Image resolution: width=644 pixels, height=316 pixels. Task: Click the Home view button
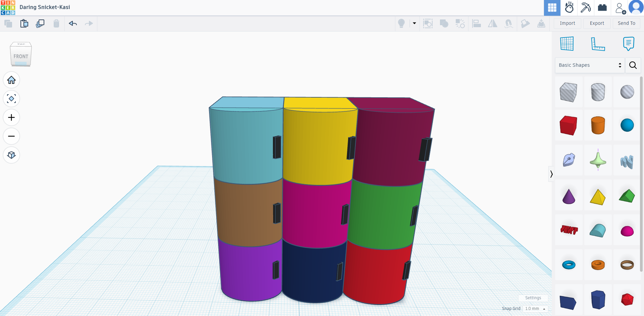[x=11, y=80]
